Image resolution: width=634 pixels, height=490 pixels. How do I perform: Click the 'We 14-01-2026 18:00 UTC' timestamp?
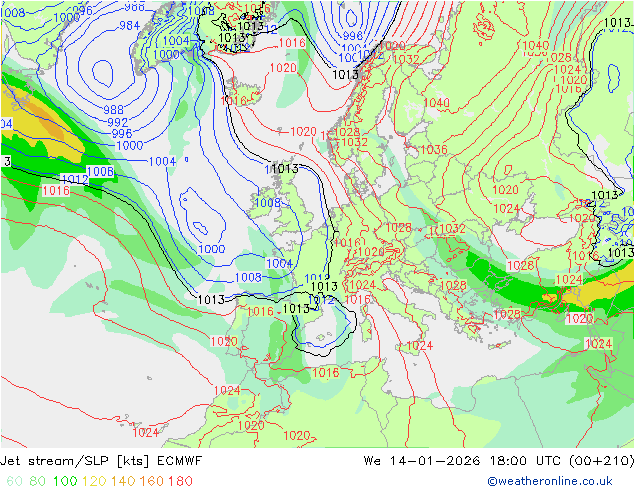click(462, 461)
